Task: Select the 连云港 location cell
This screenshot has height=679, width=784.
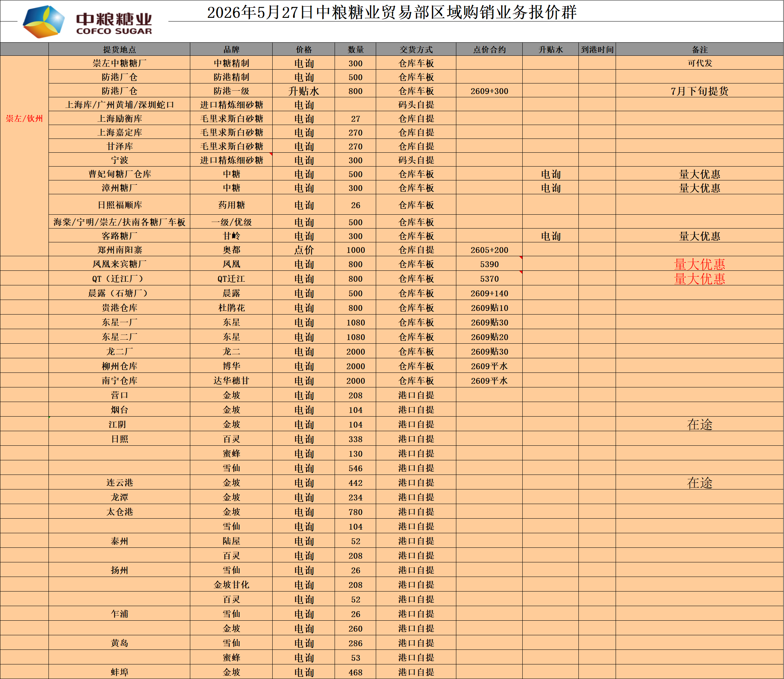Action: 119,483
